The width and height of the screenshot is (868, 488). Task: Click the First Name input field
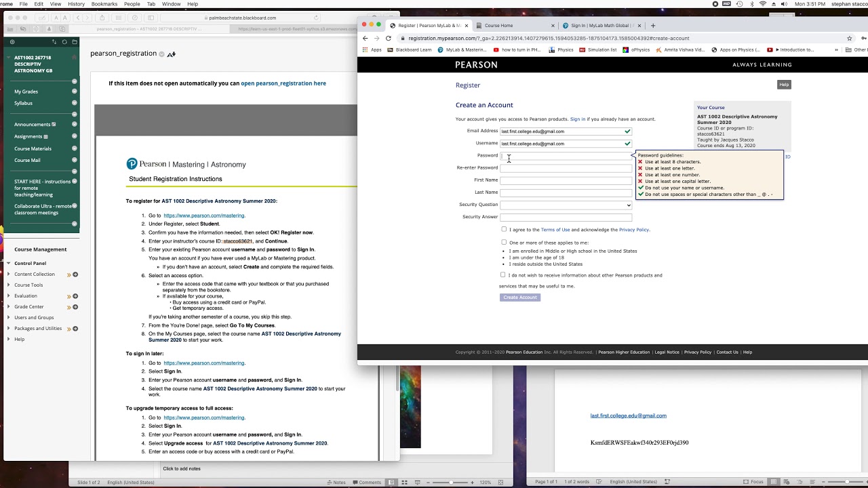click(x=566, y=180)
